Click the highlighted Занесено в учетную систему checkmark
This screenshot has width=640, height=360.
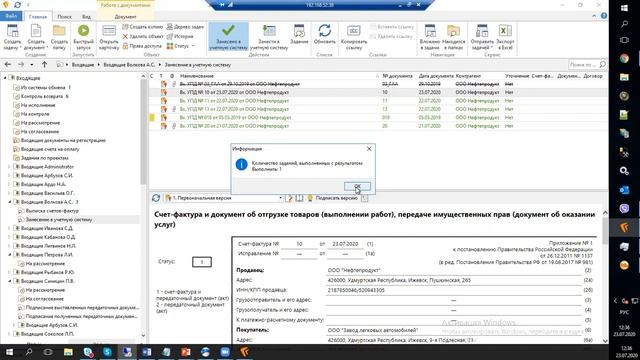click(228, 37)
